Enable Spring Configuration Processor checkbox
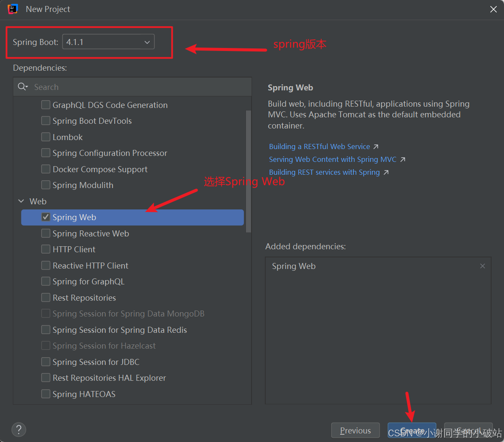 click(46, 153)
